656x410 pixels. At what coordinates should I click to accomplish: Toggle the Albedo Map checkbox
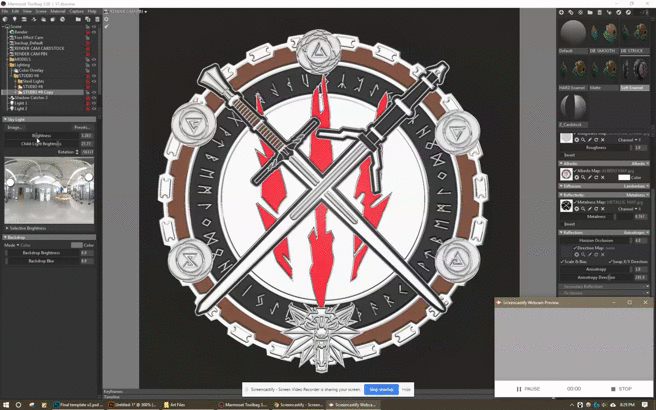[576, 171]
